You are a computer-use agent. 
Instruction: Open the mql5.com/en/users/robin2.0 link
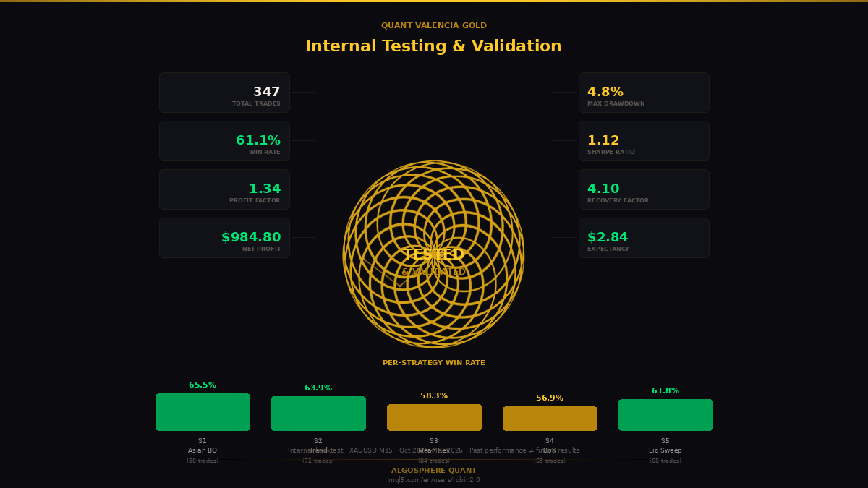(x=434, y=480)
